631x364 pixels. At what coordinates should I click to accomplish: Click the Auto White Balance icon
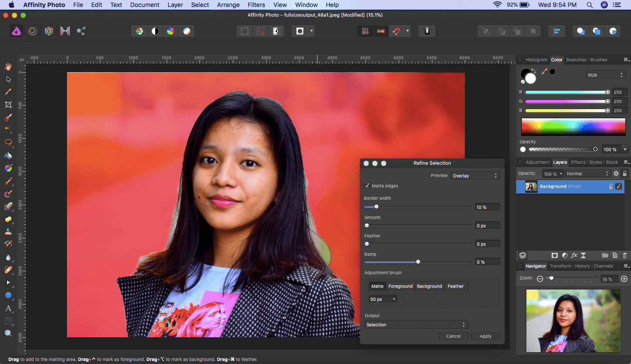tap(186, 31)
